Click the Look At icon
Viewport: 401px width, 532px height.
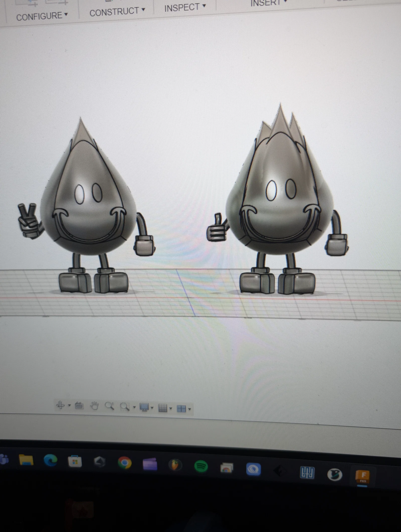coord(79,405)
